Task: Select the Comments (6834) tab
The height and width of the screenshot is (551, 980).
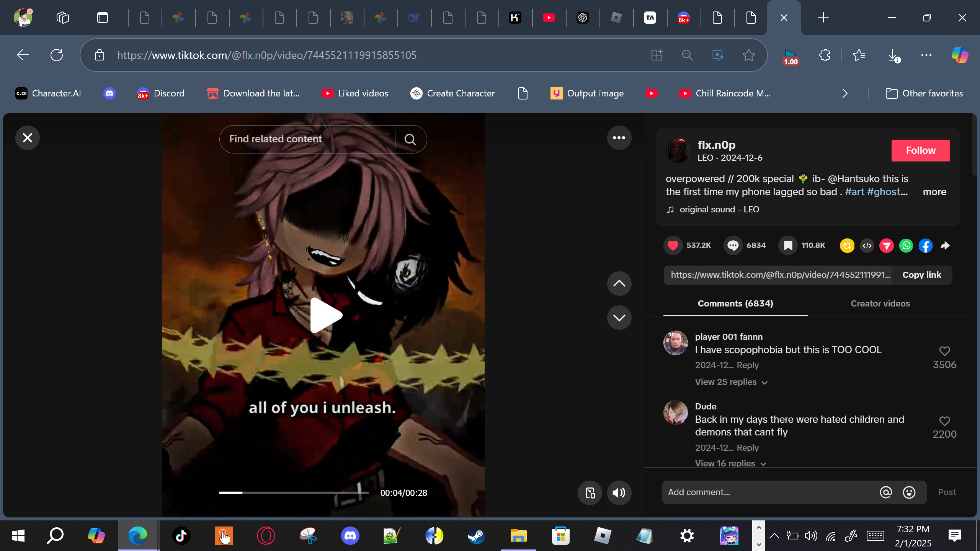Action: pyautogui.click(x=735, y=303)
